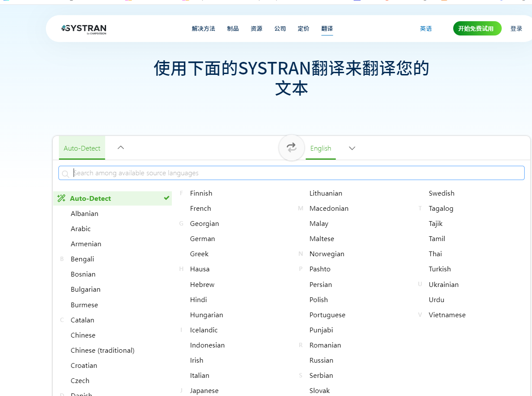This screenshot has height=396, width=532.
Task: Select Russian as source language
Action: (321, 360)
